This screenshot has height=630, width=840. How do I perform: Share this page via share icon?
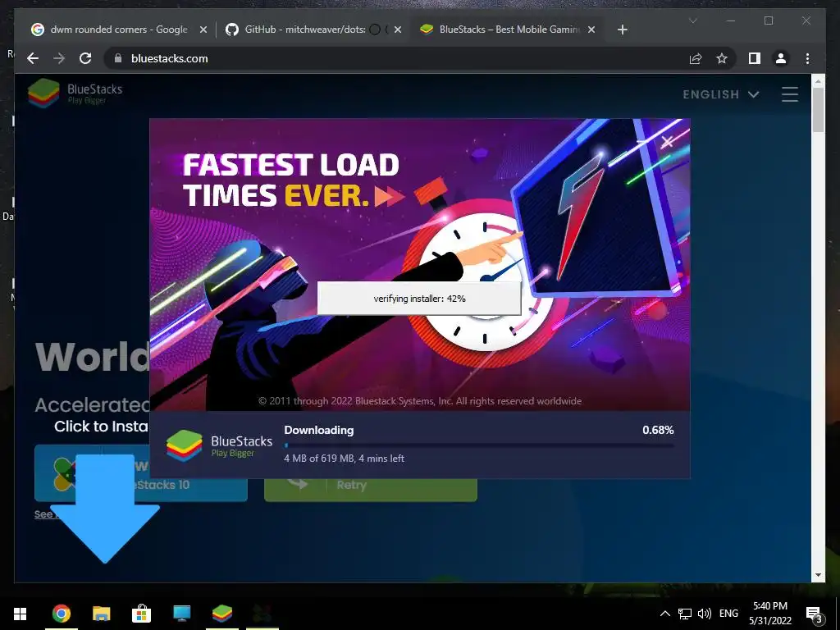696,58
